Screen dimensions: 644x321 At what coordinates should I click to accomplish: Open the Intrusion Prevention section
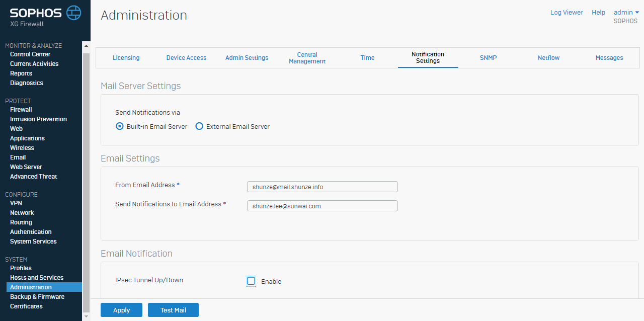pos(38,119)
